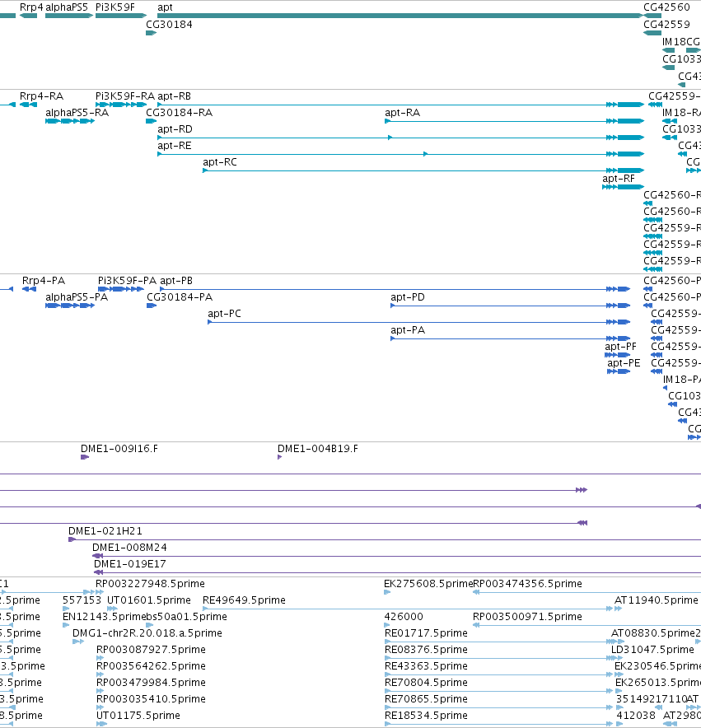
Task: Open the Rrp4-RA transcript
Action: (x=41, y=96)
